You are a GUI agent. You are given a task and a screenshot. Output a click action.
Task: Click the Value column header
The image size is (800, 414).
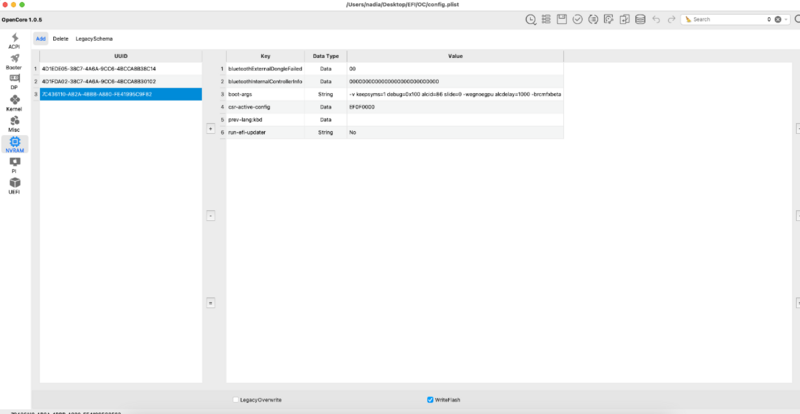point(455,56)
